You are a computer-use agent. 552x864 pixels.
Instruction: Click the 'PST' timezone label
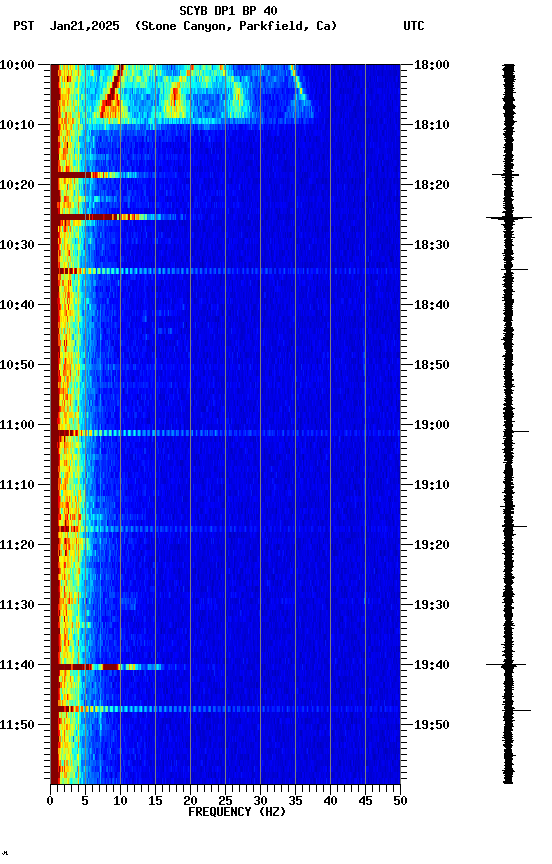pos(24,26)
